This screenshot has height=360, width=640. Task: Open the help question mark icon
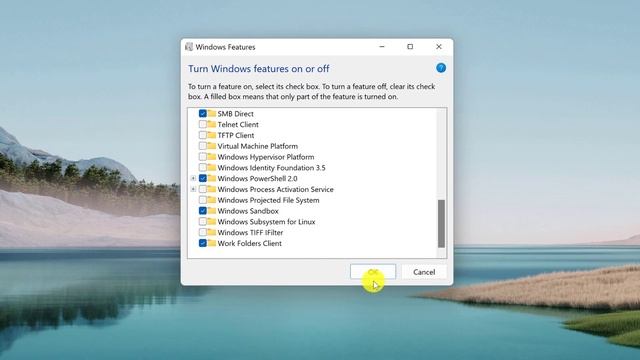pos(441,68)
